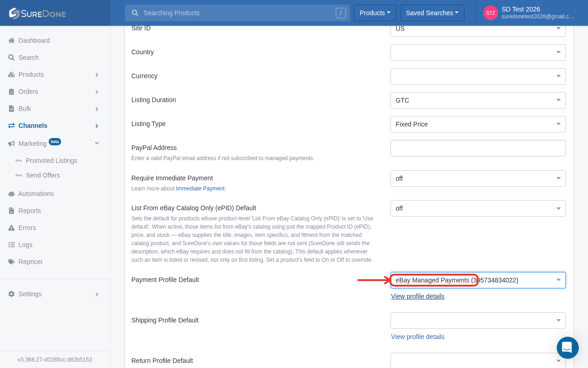Expand the Settings sidebar submenu chevron
This screenshot has width=588, height=368.
point(97,294)
